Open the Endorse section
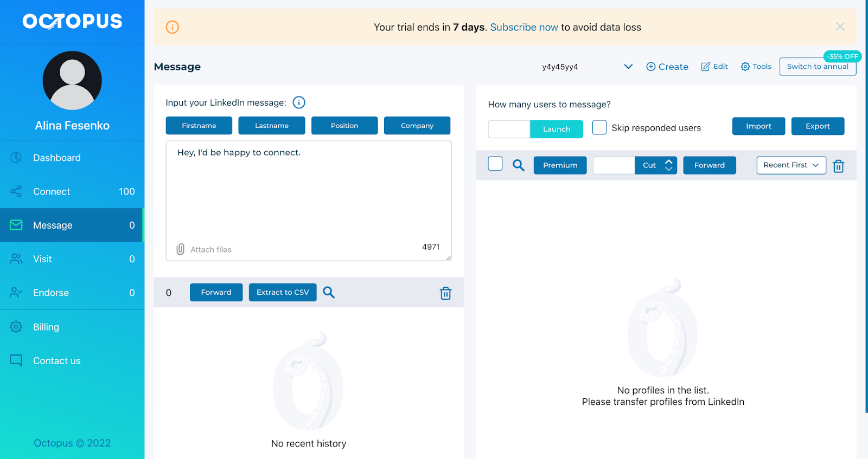The width and height of the screenshot is (868, 459). tap(72, 293)
